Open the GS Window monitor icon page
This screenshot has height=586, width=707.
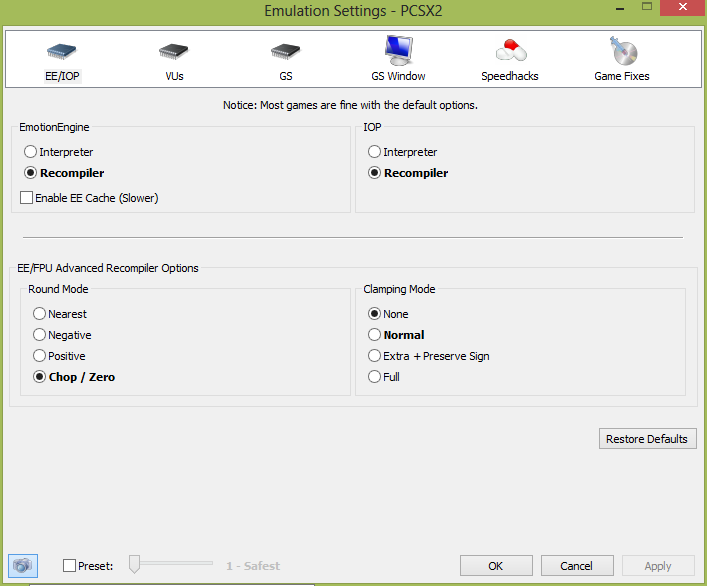coord(399,50)
